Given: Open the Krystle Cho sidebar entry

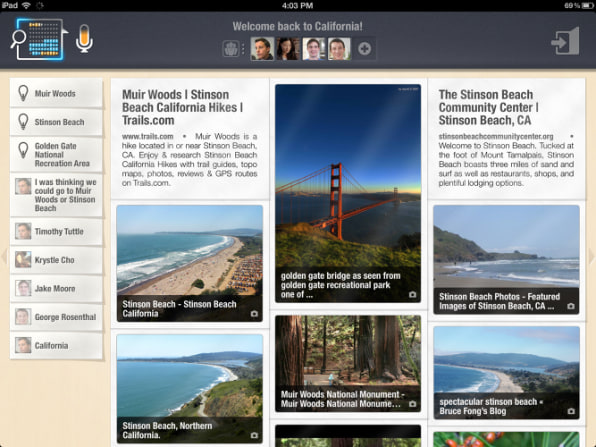Looking at the screenshot, I should 57,260.
